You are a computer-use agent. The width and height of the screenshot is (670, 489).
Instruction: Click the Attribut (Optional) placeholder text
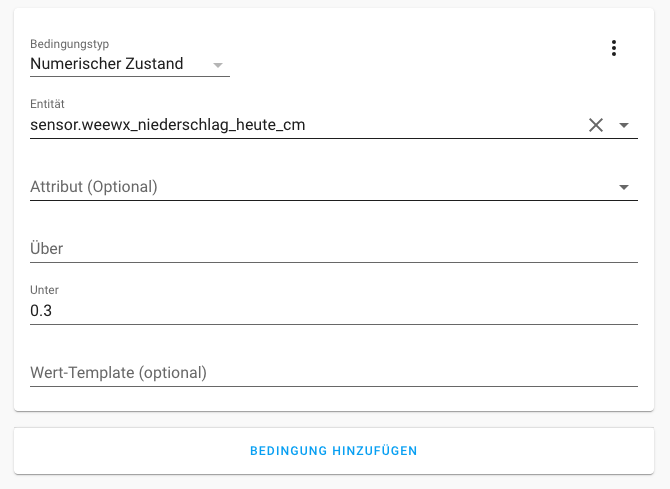(94, 187)
